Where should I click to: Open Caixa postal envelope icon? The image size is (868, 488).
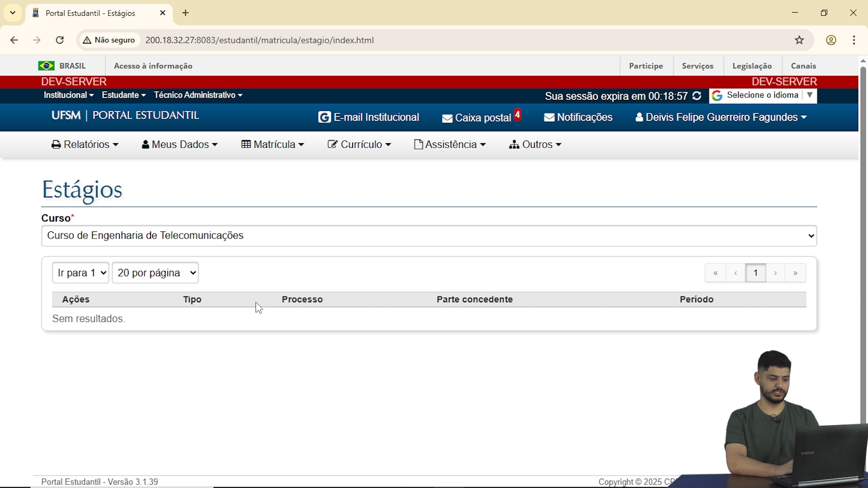click(447, 118)
